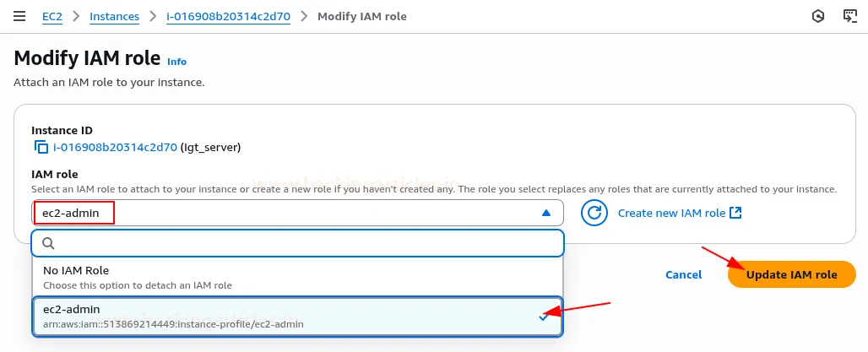This screenshot has width=868, height=352.
Task: Click the Create new IAM role link
Action: pyautogui.click(x=671, y=214)
